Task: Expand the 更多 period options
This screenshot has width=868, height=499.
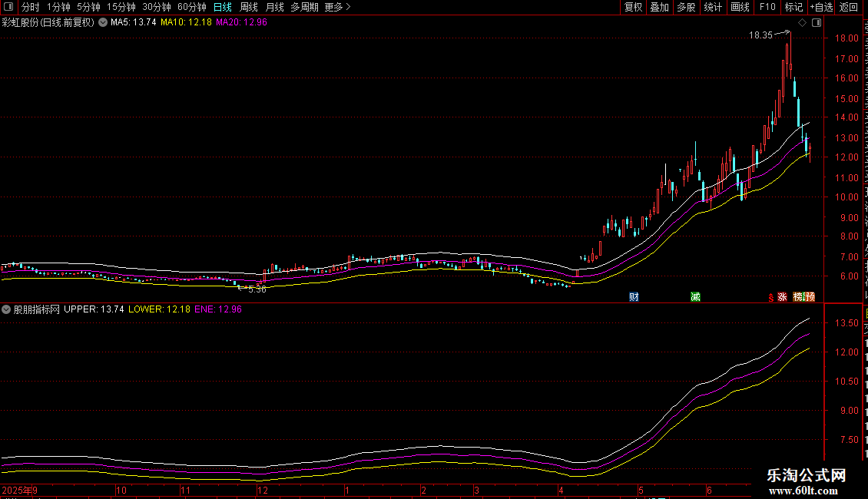Action: click(x=338, y=7)
